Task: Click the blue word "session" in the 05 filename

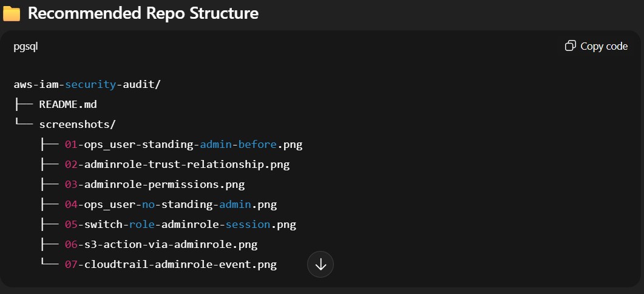Action: (247, 224)
